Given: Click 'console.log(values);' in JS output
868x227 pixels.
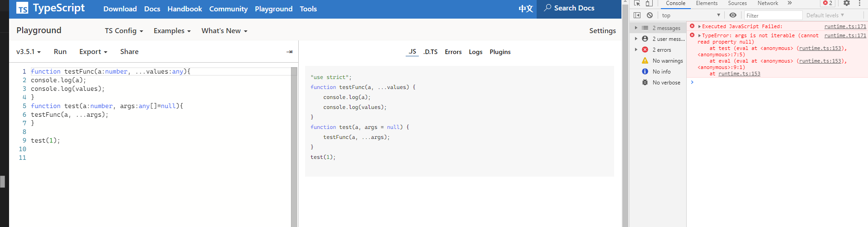Looking at the screenshot, I should point(355,107).
